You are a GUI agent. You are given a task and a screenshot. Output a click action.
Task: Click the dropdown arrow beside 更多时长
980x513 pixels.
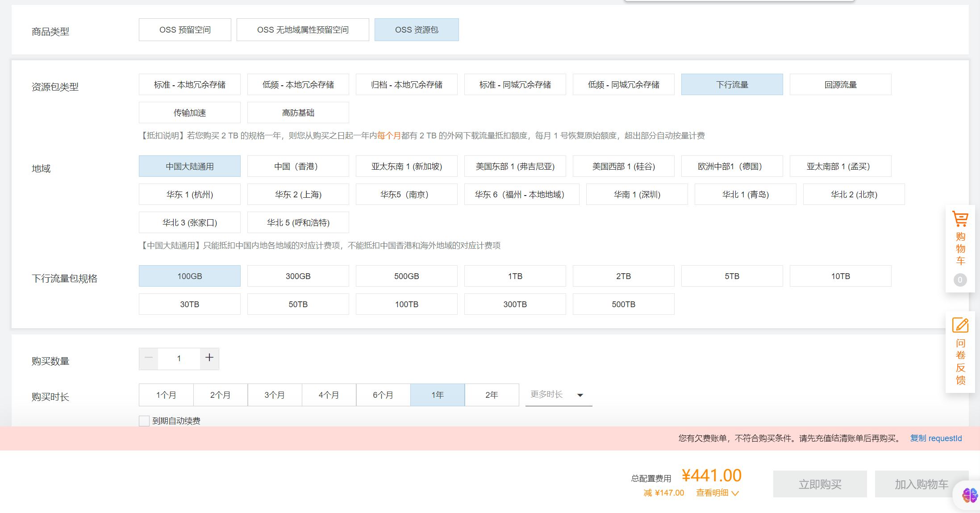point(580,395)
